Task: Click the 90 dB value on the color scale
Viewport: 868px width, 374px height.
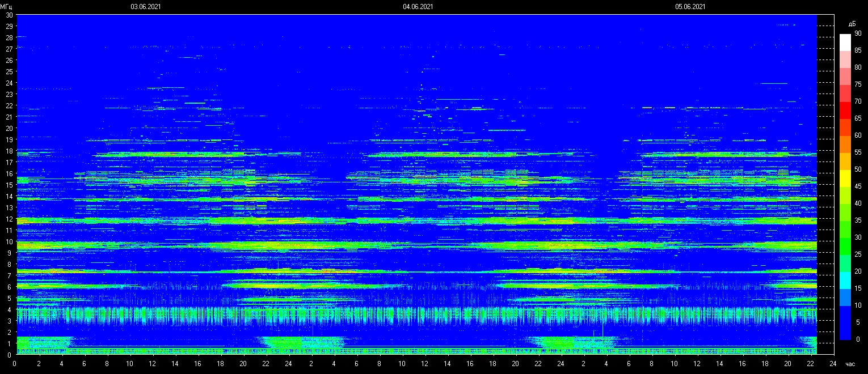Action: (x=858, y=33)
